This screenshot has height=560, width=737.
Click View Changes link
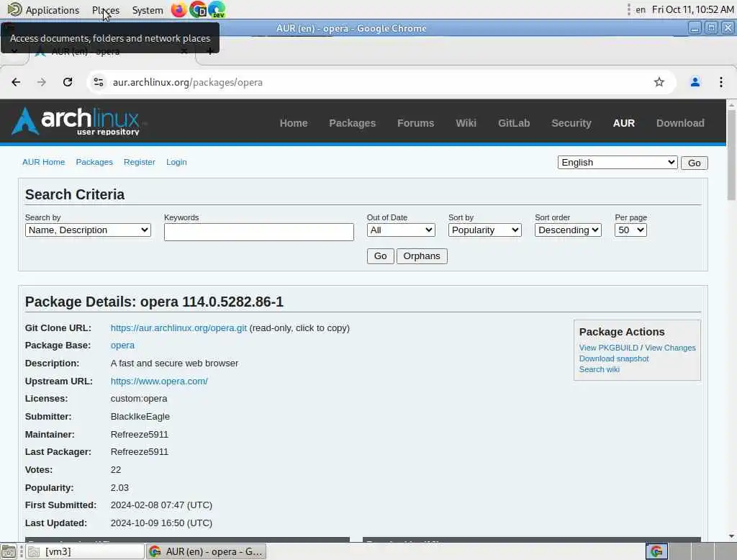pyautogui.click(x=670, y=348)
